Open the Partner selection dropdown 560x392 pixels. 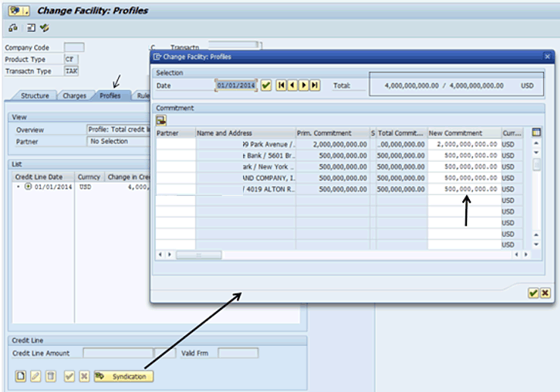(x=117, y=142)
